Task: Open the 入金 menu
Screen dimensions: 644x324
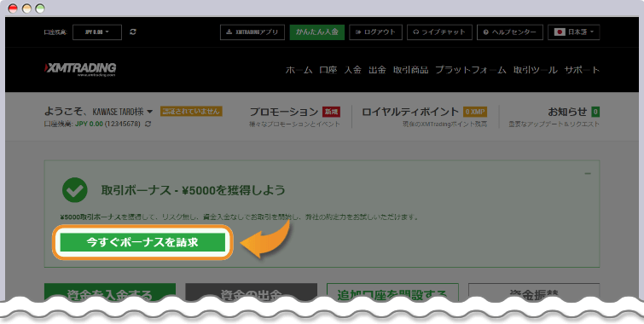Action: pyautogui.click(x=353, y=70)
